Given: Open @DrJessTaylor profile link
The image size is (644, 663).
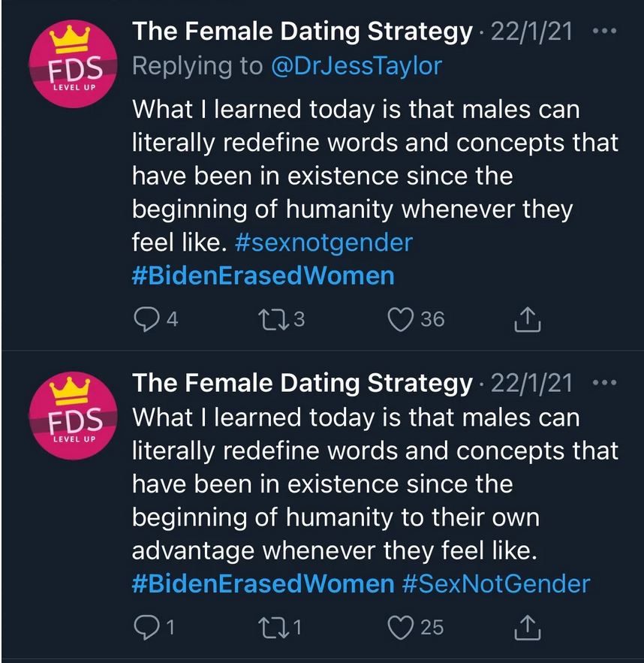Looking at the screenshot, I should 356,66.
